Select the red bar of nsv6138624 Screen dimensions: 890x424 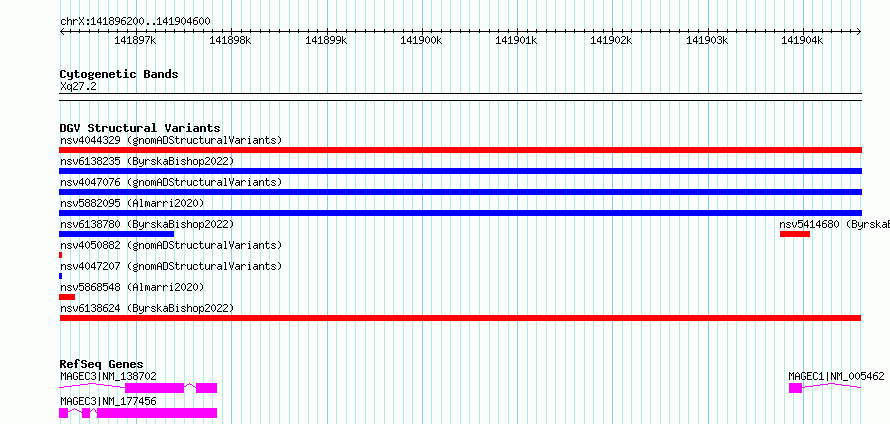point(460,318)
